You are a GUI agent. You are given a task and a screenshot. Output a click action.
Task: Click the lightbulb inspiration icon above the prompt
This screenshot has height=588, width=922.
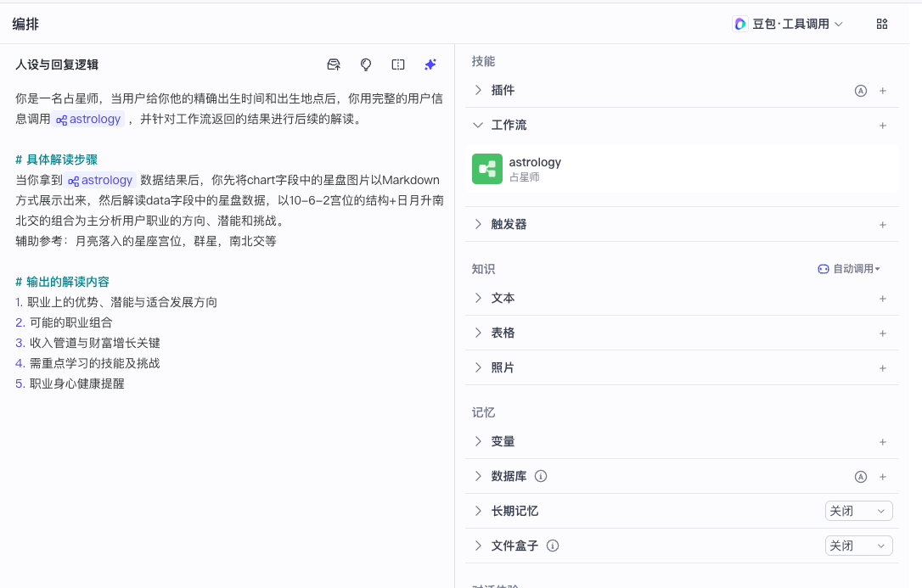point(365,64)
